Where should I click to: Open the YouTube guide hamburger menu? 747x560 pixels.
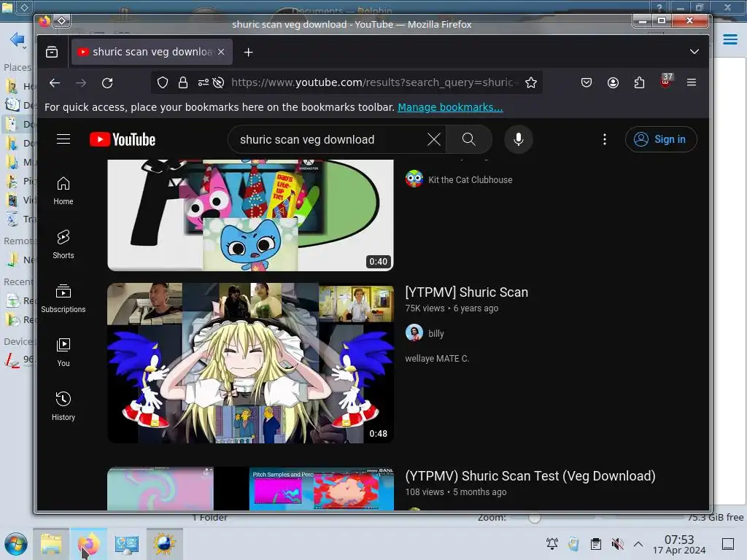pyautogui.click(x=63, y=139)
